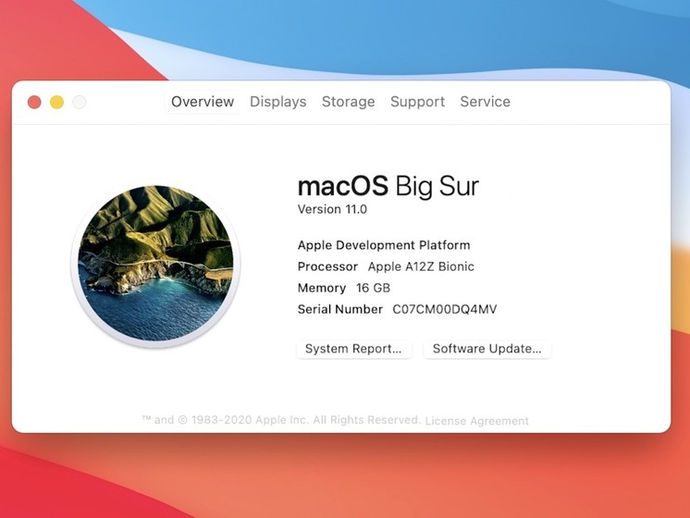The width and height of the screenshot is (690, 518).
Task: Click the Version 11.0 text
Action: (x=332, y=209)
